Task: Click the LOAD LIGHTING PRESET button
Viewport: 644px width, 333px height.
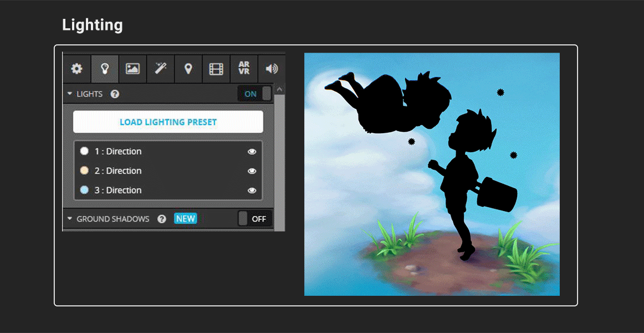Action: (168, 122)
